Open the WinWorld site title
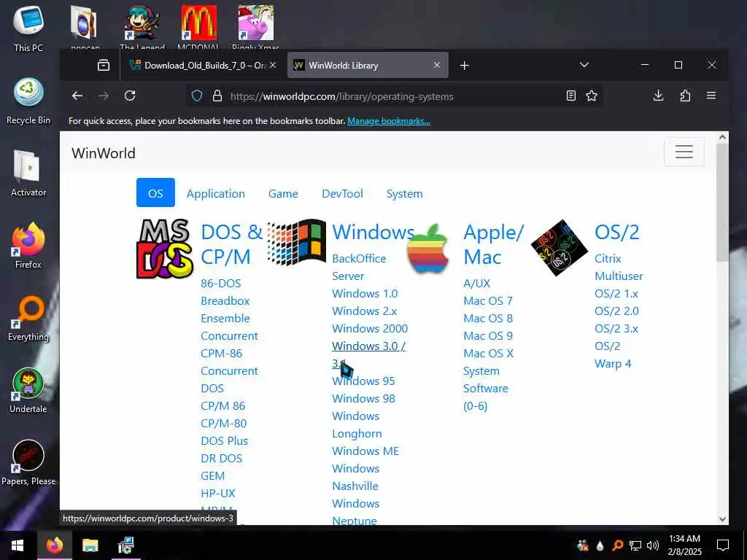Image resolution: width=747 pixels, height=560 pixels. click(x=104, y=153)
